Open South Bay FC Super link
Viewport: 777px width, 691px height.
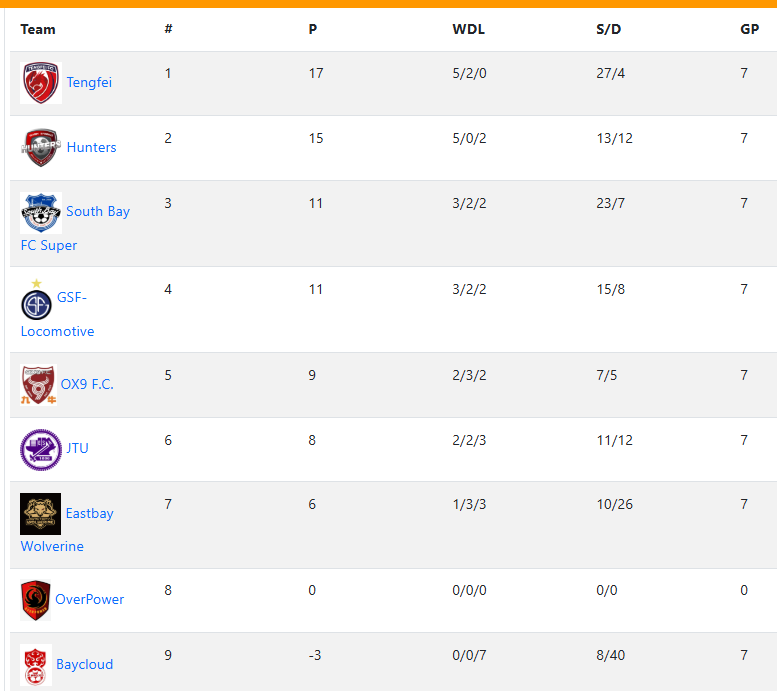coord(75,228)
